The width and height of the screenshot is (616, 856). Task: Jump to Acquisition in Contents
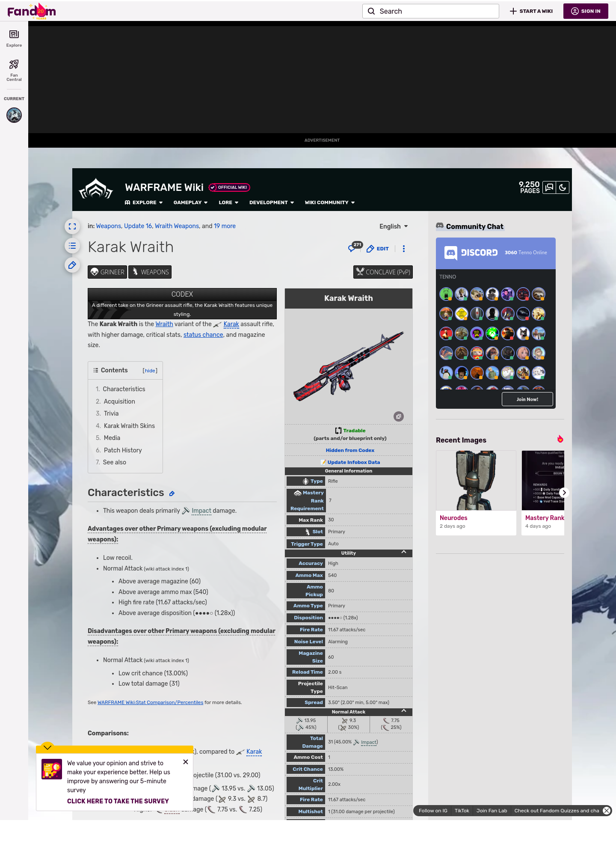point(119,401)
